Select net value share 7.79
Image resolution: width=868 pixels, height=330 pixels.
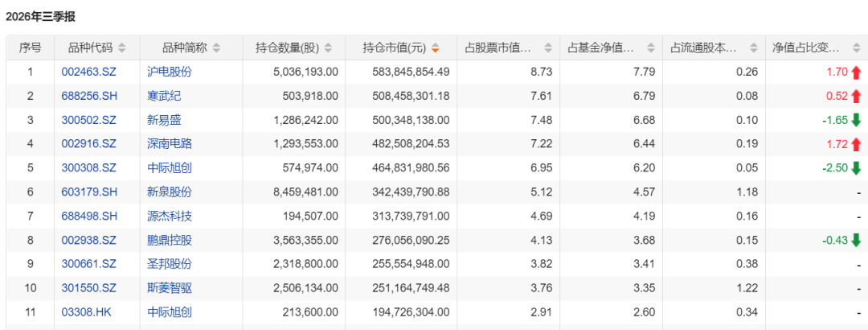tap(646, 72)
